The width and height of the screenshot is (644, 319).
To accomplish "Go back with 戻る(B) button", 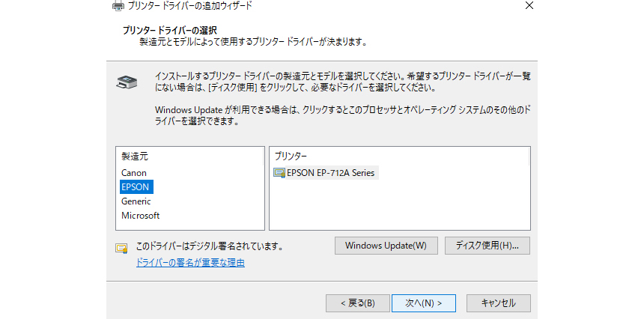I will click(x=358, y=303).
